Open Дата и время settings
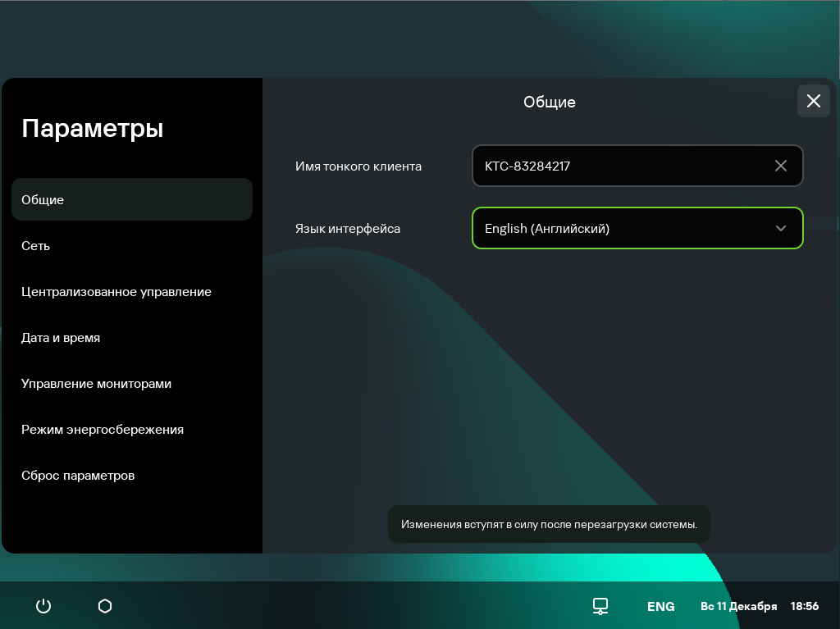Viewport: 840px width, 629px height. tap(61, 337)
